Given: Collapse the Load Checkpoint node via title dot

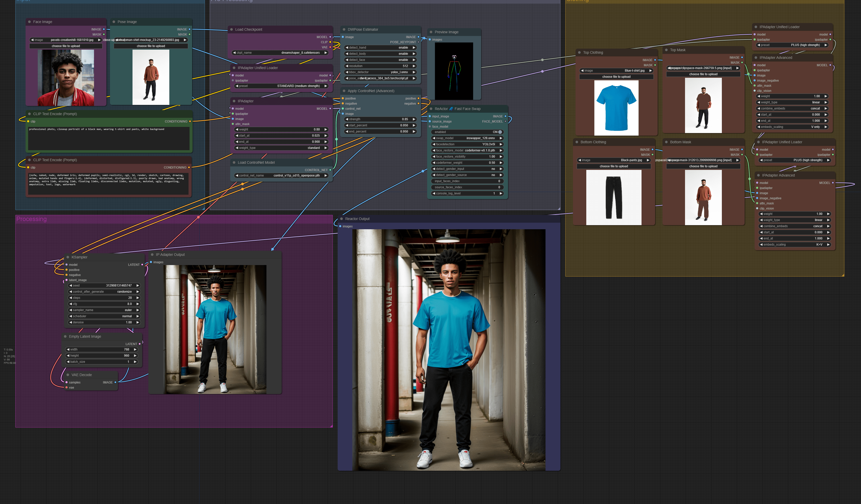Looking at the screenshot, I should point(231,29).
